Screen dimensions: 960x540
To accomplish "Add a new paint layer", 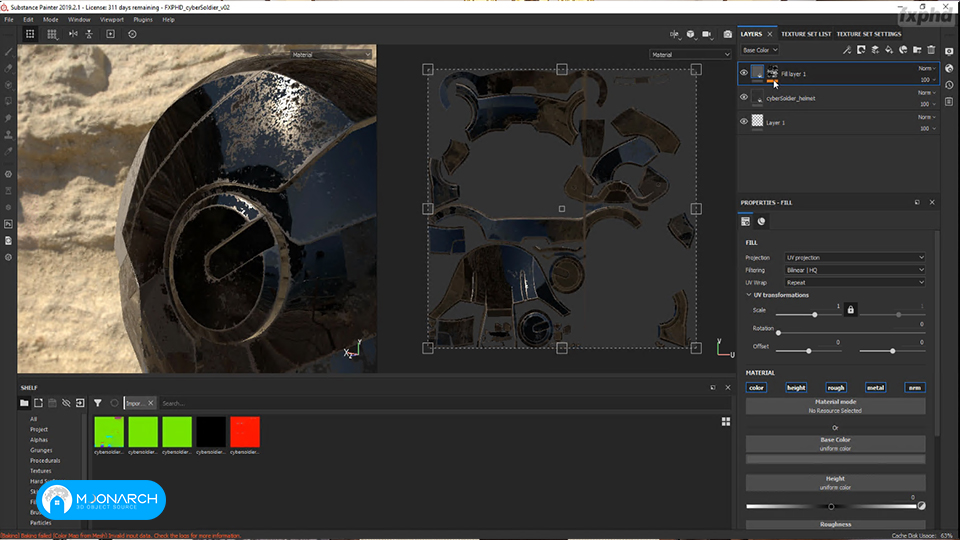I will coord(875,50).
